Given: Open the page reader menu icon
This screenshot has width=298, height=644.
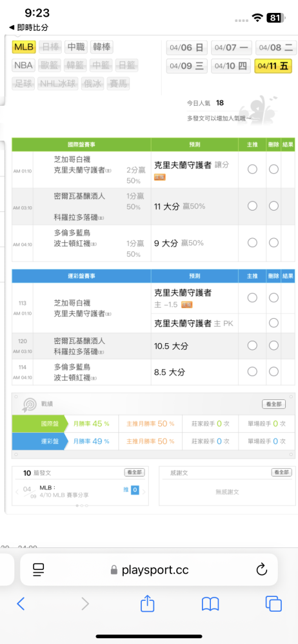Looking at the screenshot, I should (x=39, y=569).
